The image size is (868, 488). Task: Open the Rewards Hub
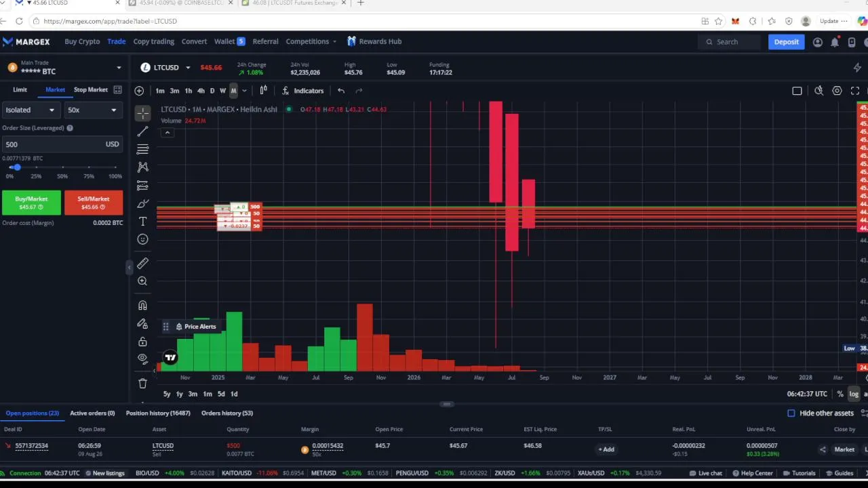pyautogui.click(x=374, y=41)
